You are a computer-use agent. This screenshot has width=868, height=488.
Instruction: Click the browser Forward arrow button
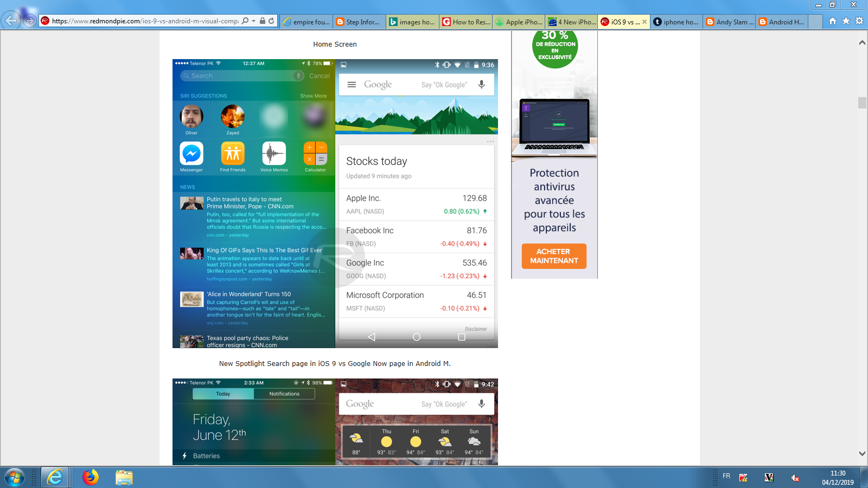coord(30,21)
